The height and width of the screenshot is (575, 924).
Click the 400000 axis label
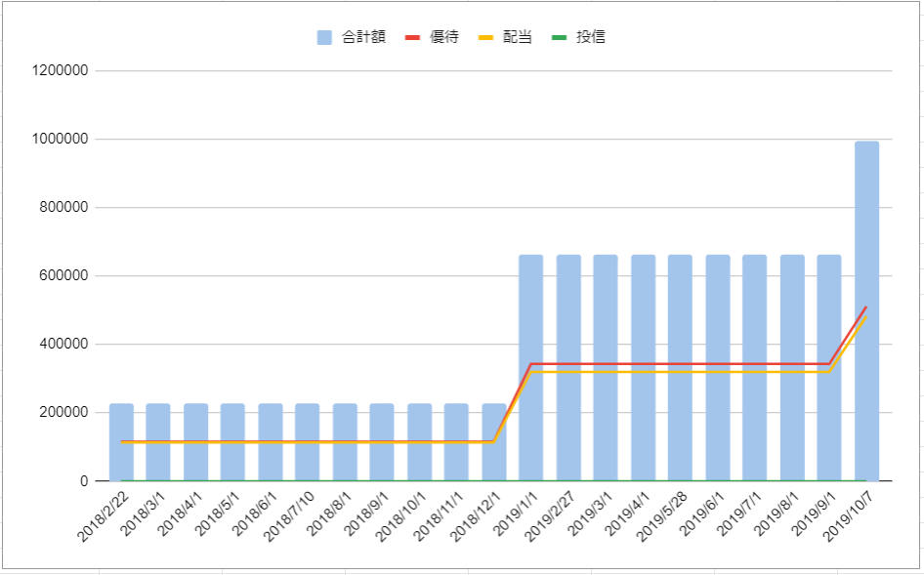[63, 344]
